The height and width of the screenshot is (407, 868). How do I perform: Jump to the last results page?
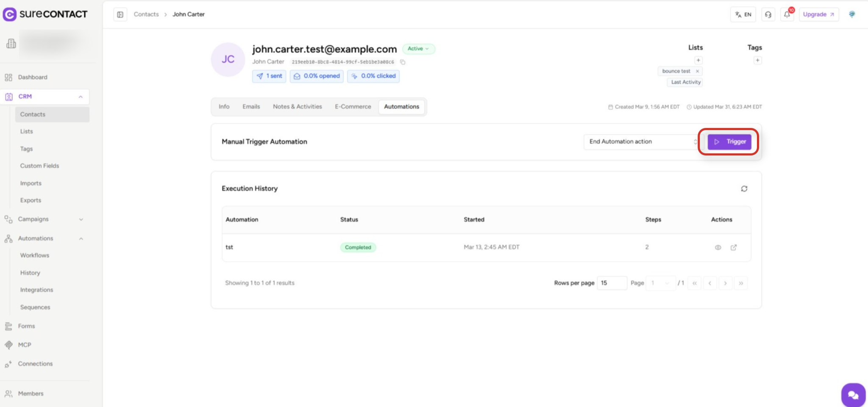(x=741, y=283)
